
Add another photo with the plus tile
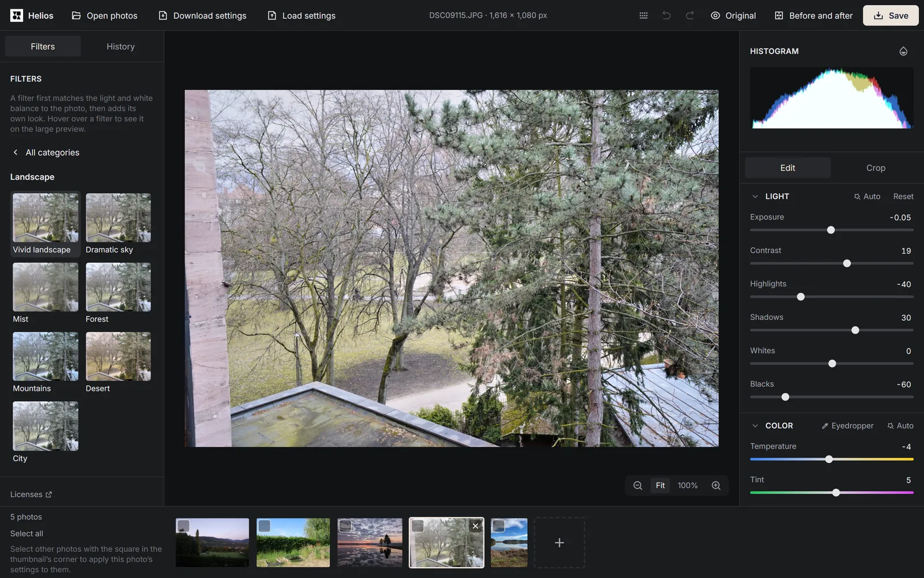coord(559,543)
